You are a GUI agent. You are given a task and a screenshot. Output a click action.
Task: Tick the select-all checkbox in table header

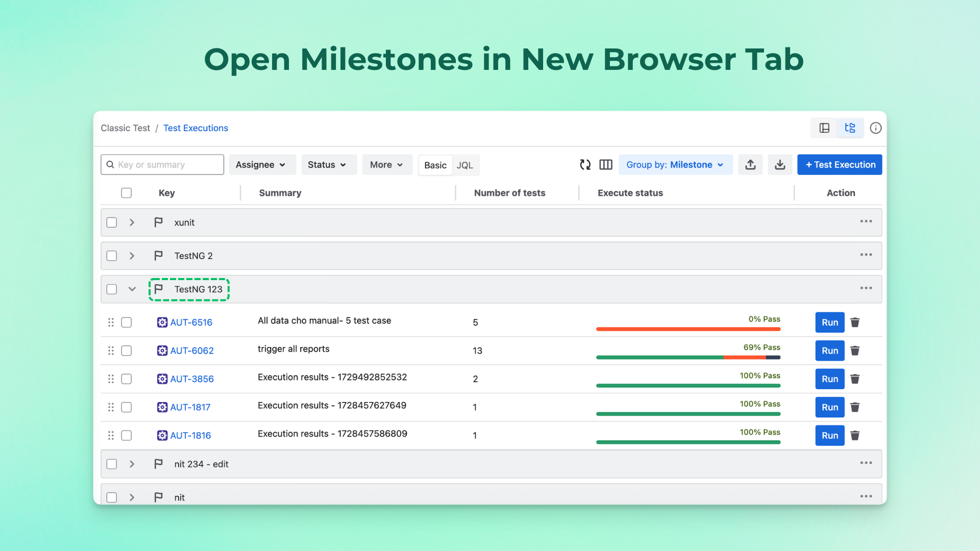coord(126,193)
